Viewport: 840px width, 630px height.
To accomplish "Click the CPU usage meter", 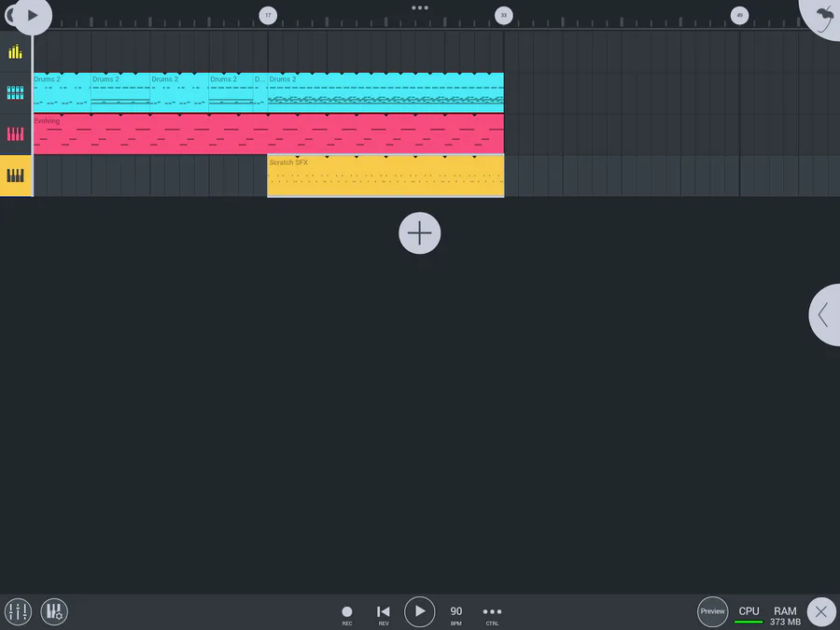I will pyautogui.click(x=749, y=614).
